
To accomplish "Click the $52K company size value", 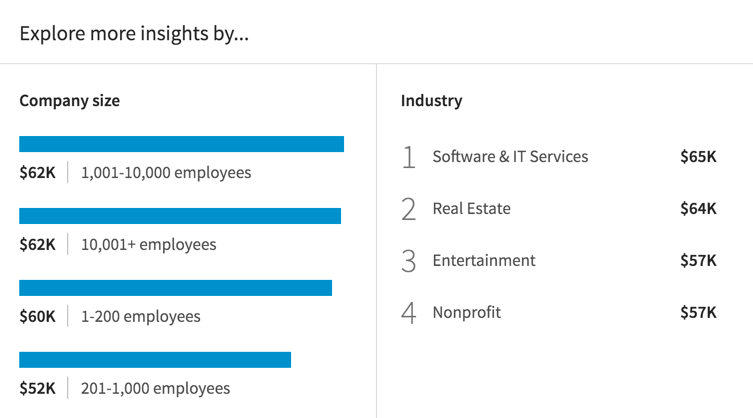I will pyautogui.click(x=37, y=388).
